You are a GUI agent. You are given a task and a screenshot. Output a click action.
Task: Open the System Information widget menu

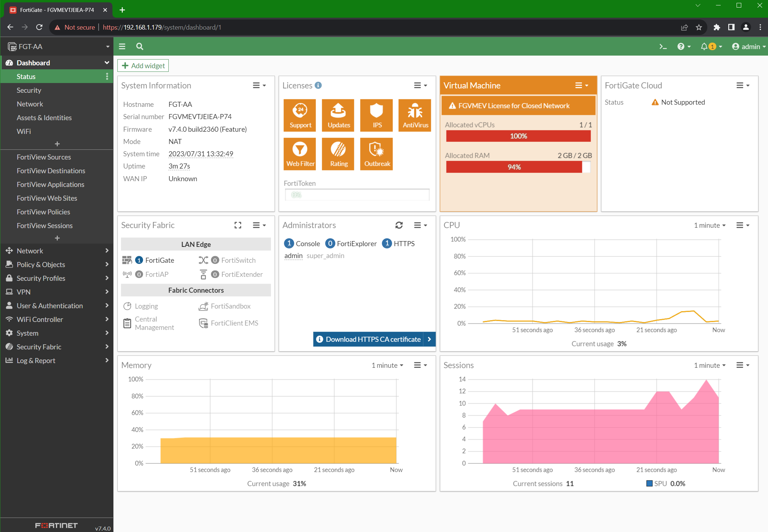(x=259, y=86)
